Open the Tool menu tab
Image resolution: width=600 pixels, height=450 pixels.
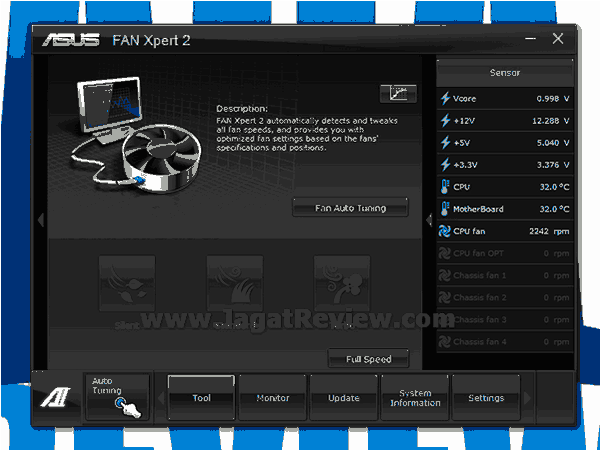point(201,398)
